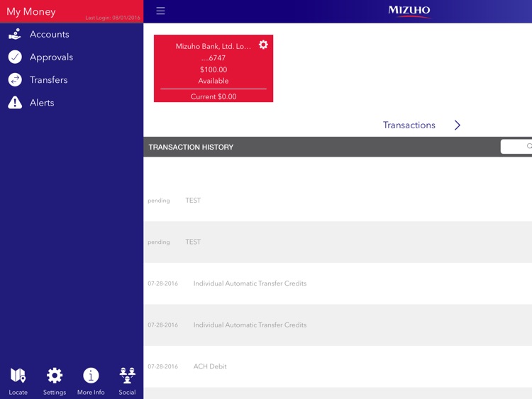This screenshot has height=399, width=532.
Task: Select the Locate label in bottom bar
Action: click(18, 392)
